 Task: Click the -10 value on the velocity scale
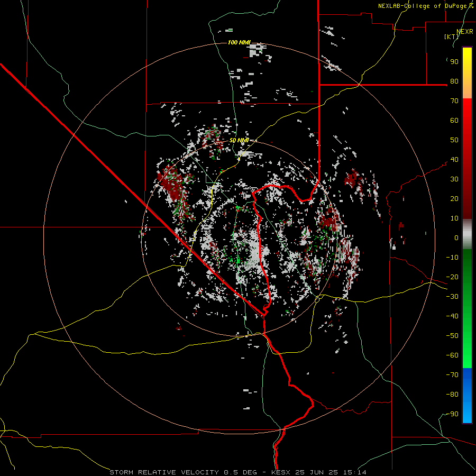452,258
